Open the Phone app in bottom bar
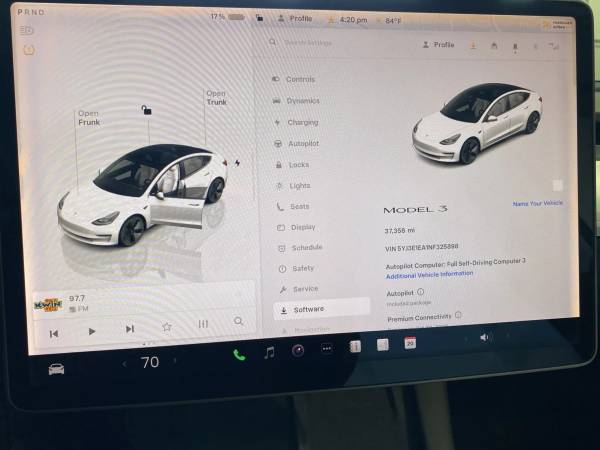The width and height of the screenshot is (600, 450). click(x=239, y=353)
